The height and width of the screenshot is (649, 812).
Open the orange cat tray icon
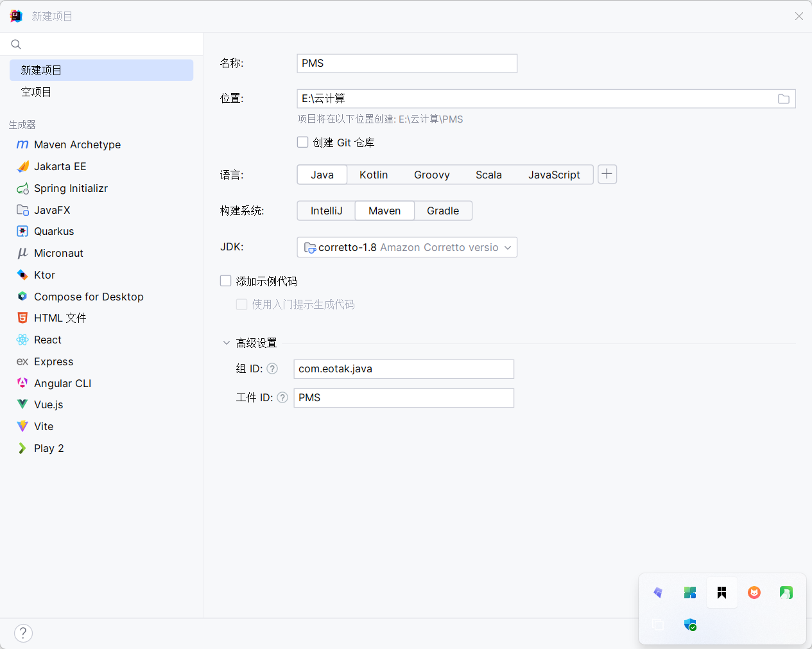coord(754,593)
